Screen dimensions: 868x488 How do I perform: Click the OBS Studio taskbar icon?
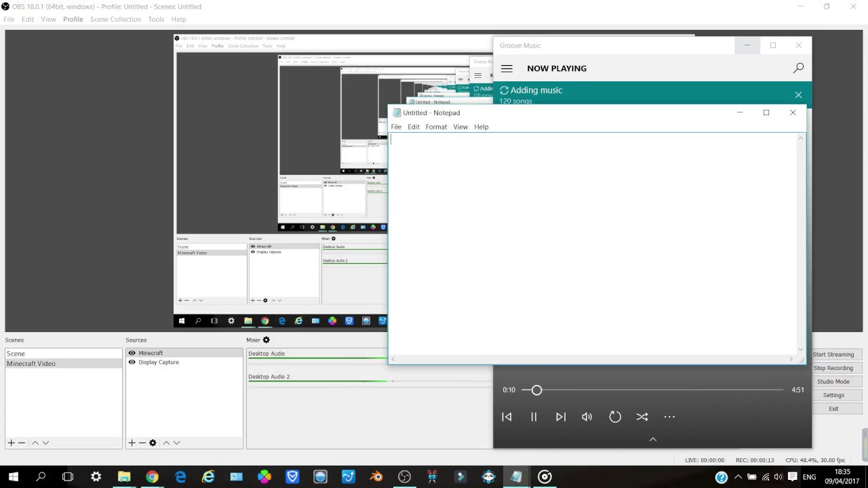405,476
